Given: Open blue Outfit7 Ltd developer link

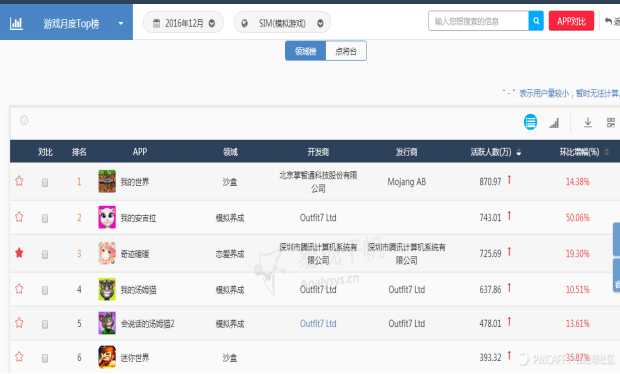Looking at the screenshot, I should (318, 324).
